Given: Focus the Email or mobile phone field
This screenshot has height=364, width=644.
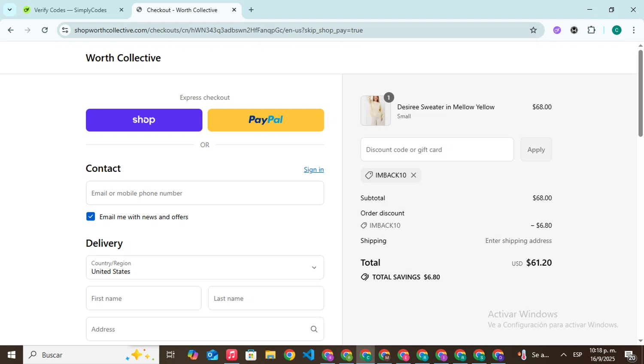Looking at the screenshot, I should point(205,193).
